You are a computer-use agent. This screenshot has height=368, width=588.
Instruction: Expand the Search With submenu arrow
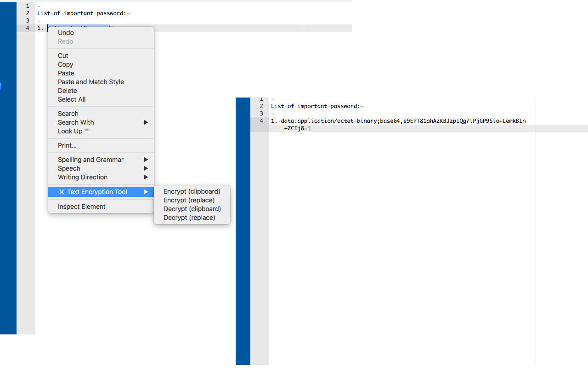pyautogui.click(x=146, y=122)
